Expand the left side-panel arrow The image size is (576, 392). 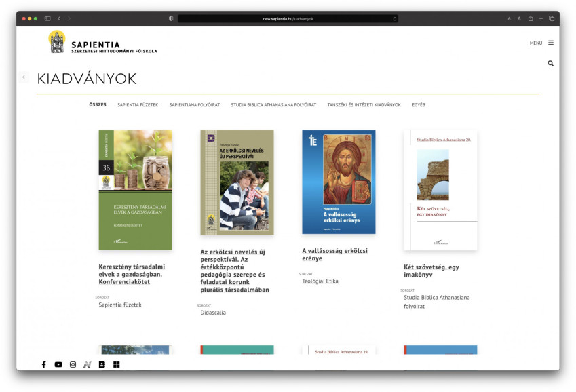(24, 77)
